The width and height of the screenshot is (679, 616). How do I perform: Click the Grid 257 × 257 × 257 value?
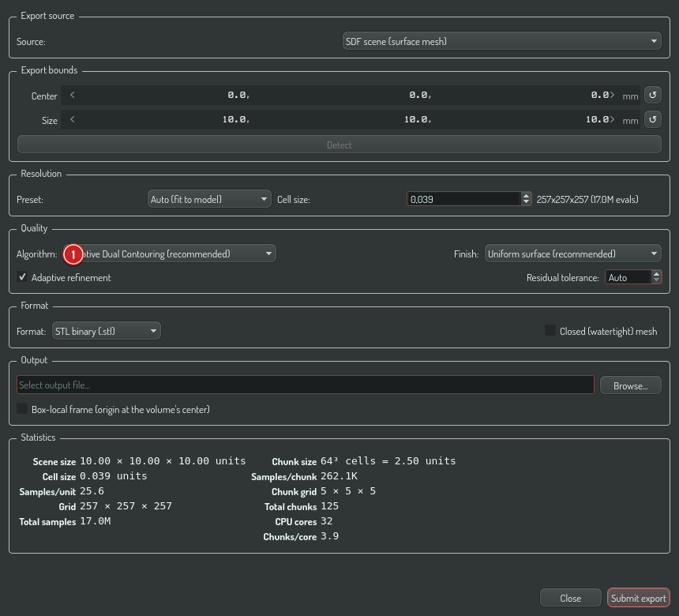click(126, 506)
